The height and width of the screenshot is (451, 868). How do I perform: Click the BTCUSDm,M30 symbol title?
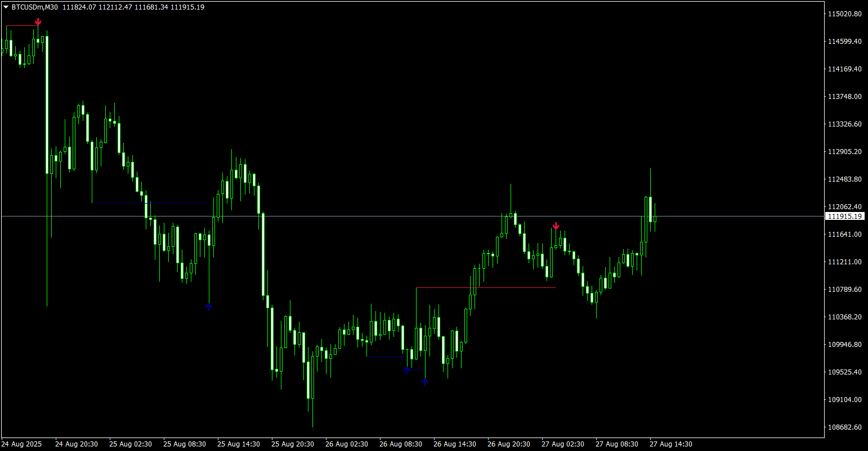click(35, 7)
